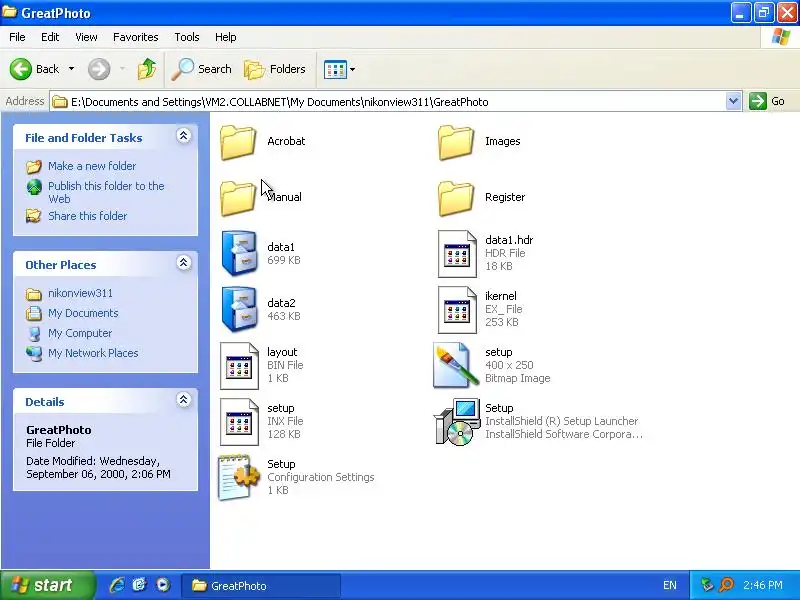800x600 pixels.
Task: Click the GreatPhoto taskbar button
Action: click(x=261, y=586)
